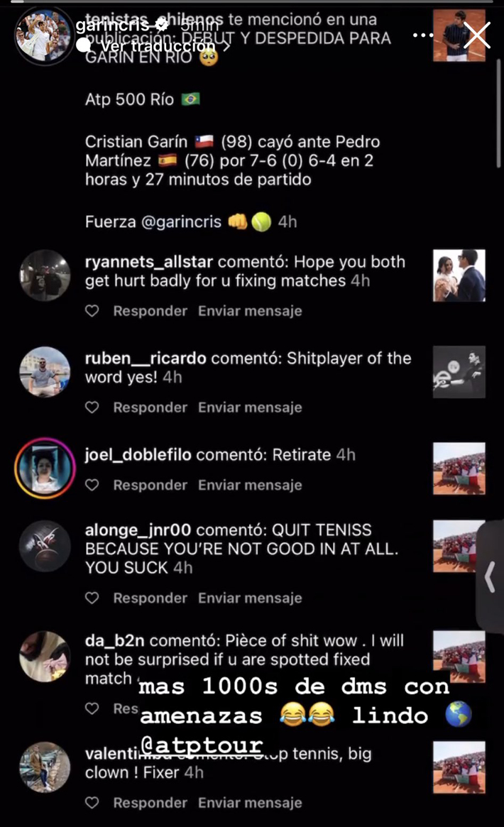Image resolution: width=504 pixels, height=827 pixels.
Task: Open the three-dot story options menu
Action: [x=423, y=35]
